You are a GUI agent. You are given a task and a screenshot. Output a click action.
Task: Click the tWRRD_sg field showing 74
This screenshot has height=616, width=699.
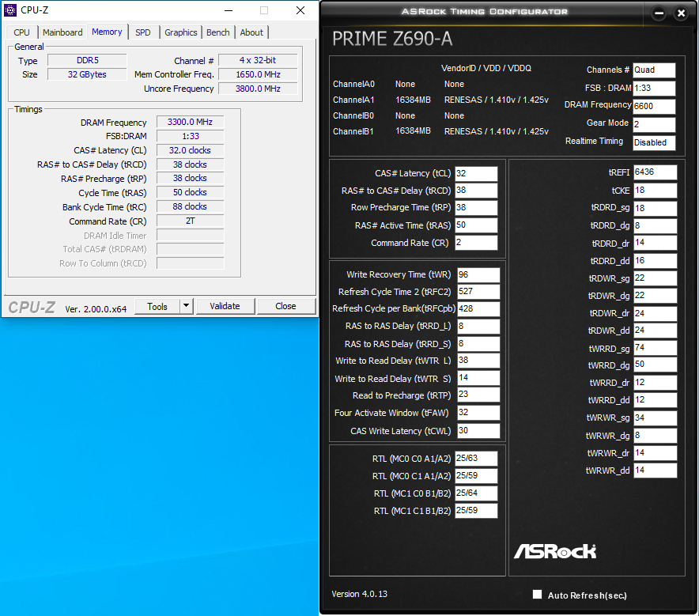655,348
